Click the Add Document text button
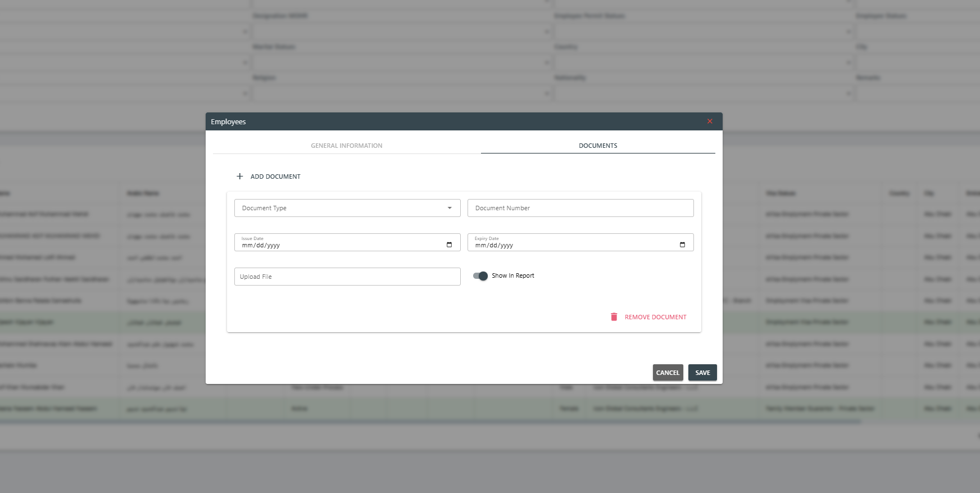Screen dimensions: 980x493 [275, 177]
